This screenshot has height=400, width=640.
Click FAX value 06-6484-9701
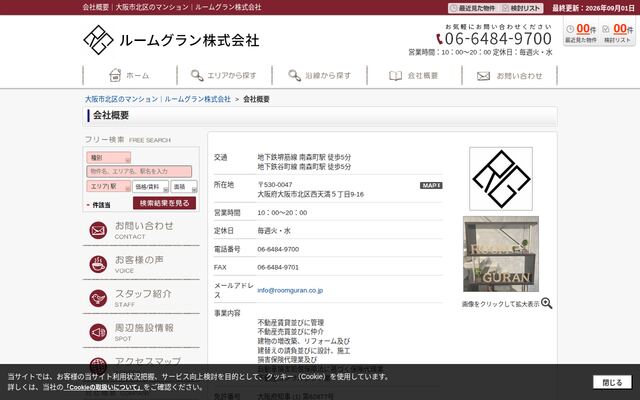tap(278, 267)
